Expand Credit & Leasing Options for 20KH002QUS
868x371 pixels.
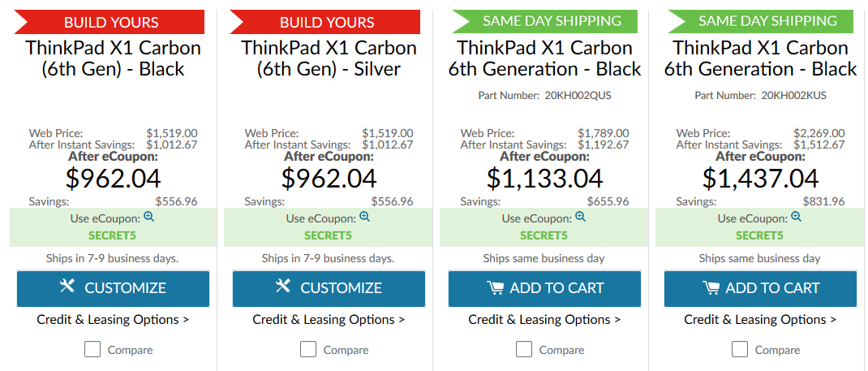pos(544,320)
